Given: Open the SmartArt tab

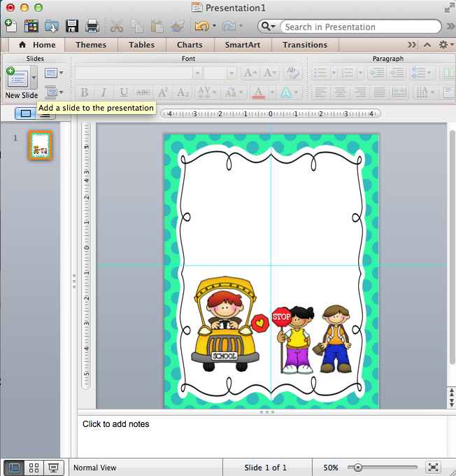Looking at the screenshot, I should point(243,45).
